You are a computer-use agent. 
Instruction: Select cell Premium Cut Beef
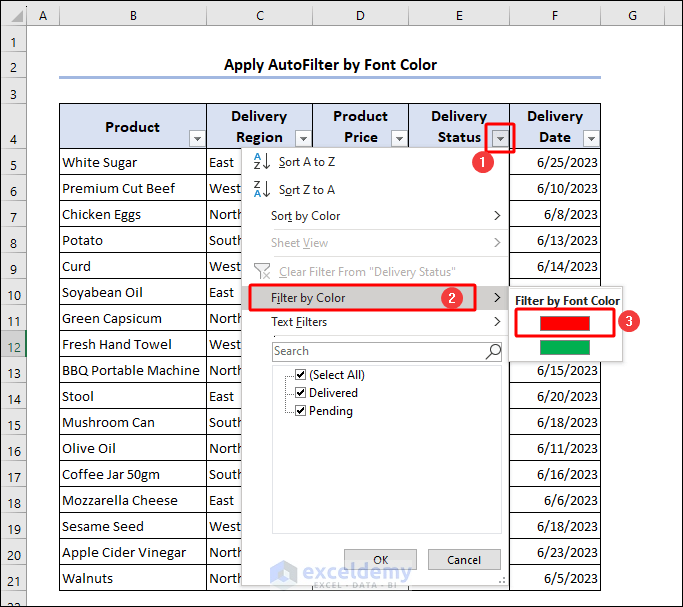(x=133, y=188)
